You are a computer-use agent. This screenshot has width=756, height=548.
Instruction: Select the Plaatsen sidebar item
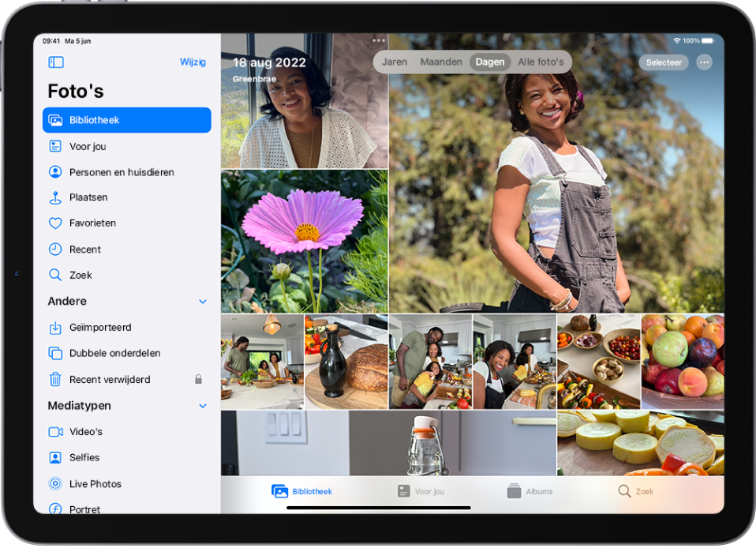pyautogui.click(x=88, y=197)
